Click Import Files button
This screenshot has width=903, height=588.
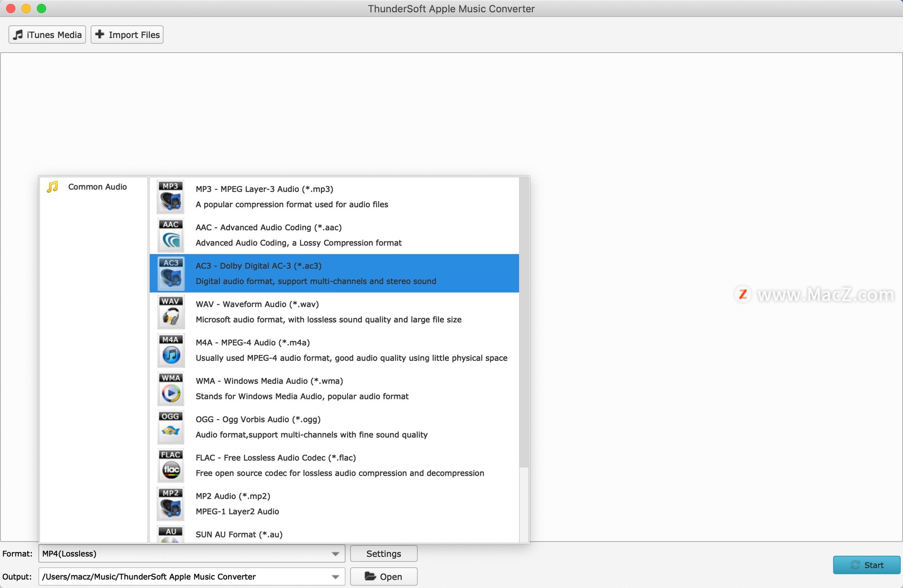point(127,35)
